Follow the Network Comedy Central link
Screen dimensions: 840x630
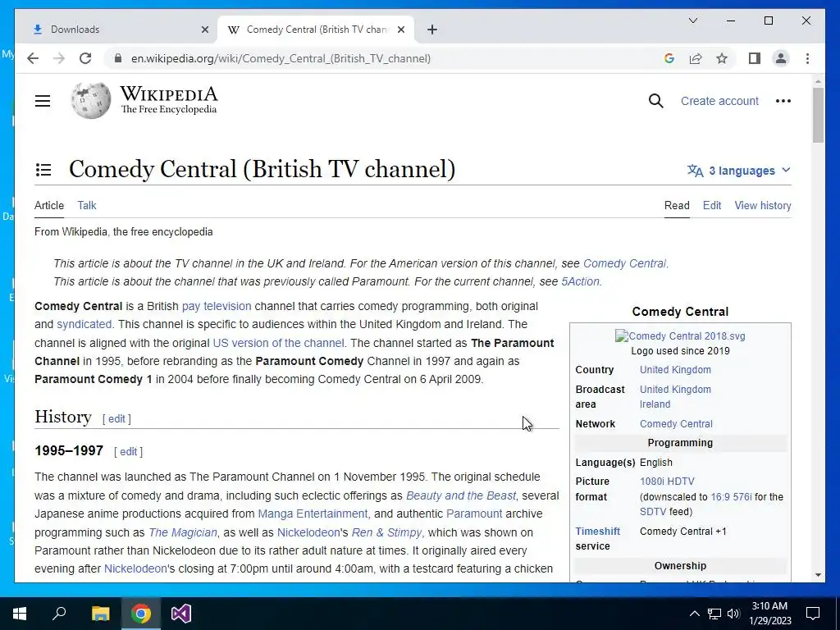[x=676, y=424]
